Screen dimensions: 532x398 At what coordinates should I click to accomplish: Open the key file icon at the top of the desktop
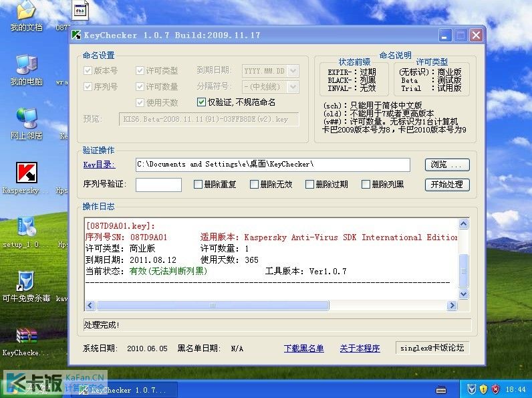click(80, 10)
